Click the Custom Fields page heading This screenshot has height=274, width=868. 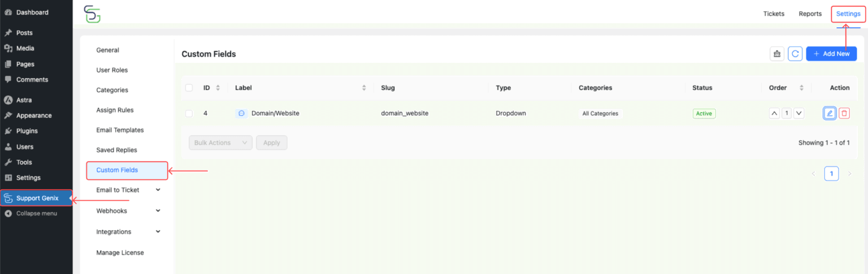[x=209, y=54]
